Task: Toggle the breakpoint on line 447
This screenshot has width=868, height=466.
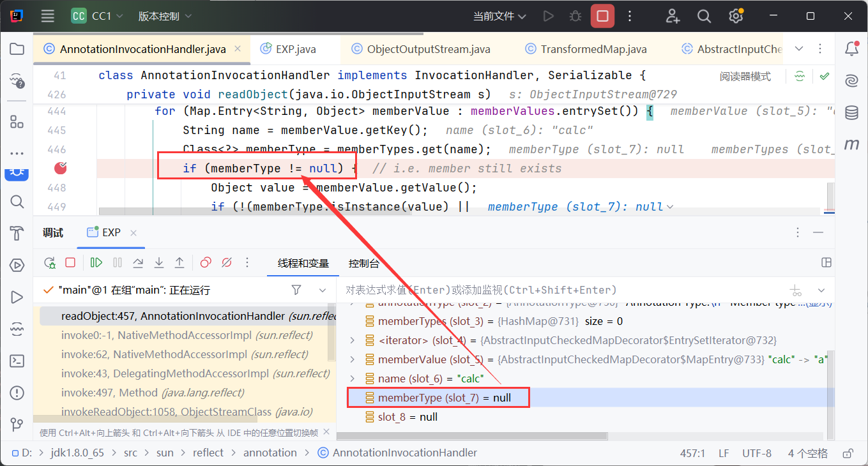Action: [x=61, y=169]
